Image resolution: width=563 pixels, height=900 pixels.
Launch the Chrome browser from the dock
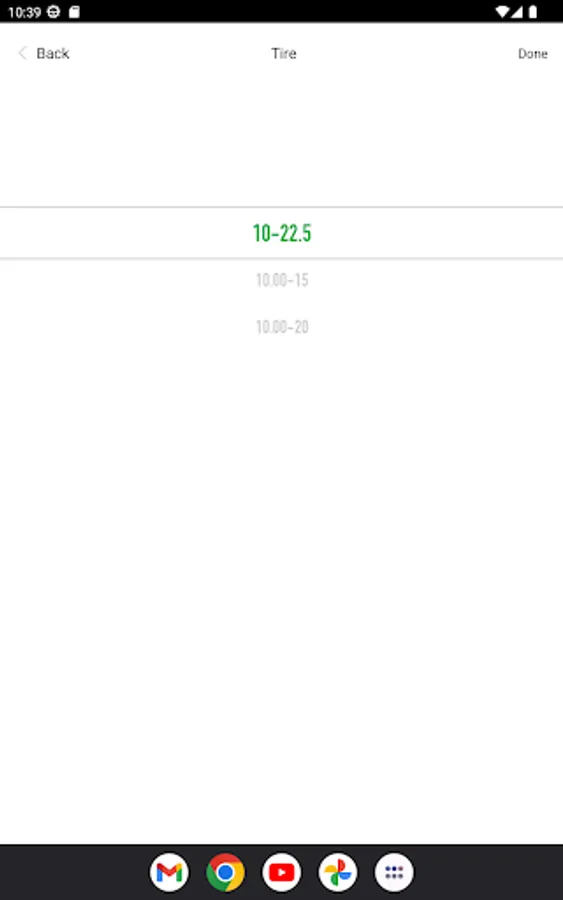226,872
